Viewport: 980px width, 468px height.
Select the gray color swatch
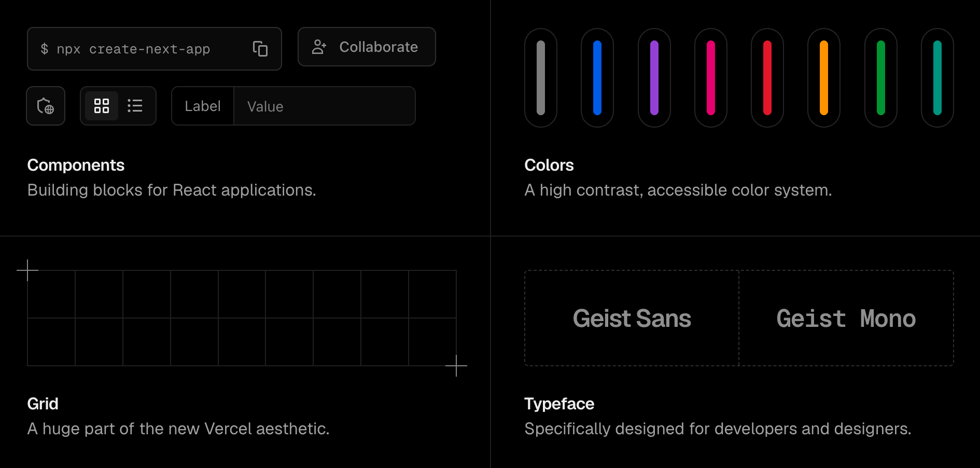click(541, 78)
